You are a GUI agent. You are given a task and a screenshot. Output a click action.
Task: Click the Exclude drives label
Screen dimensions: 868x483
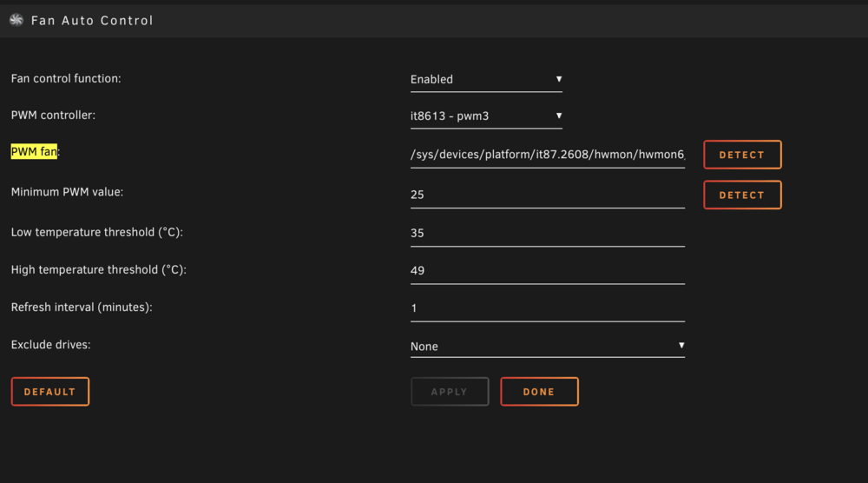coord(51,345)
